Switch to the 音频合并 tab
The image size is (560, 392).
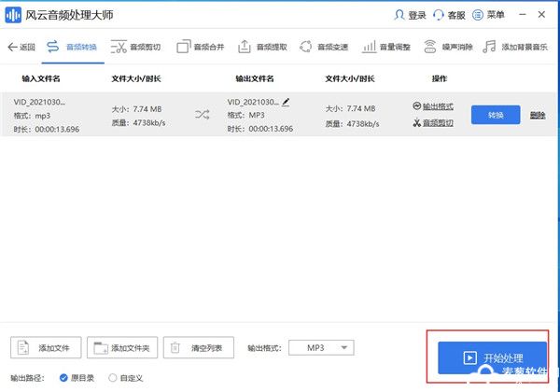tap(200, 47)
